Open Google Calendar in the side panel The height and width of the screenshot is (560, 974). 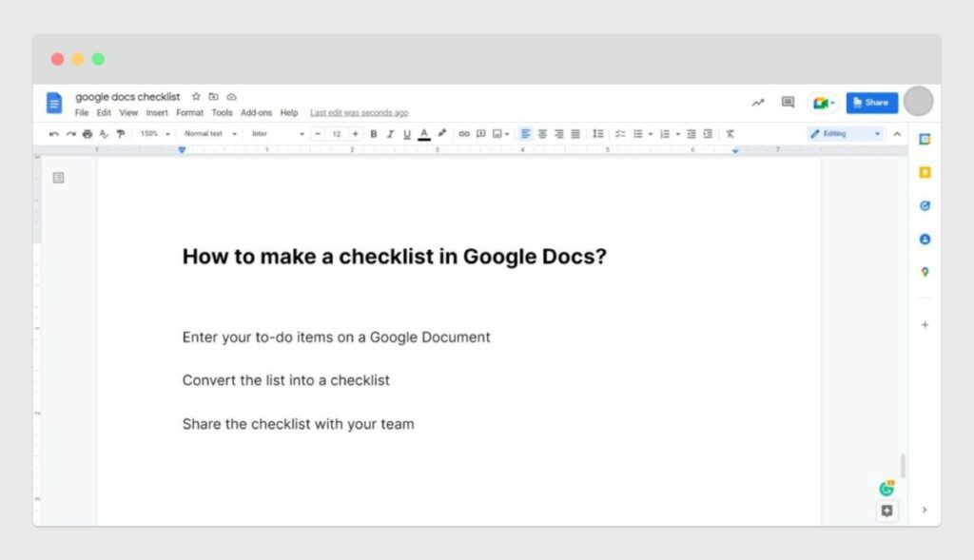click(925, 138)
